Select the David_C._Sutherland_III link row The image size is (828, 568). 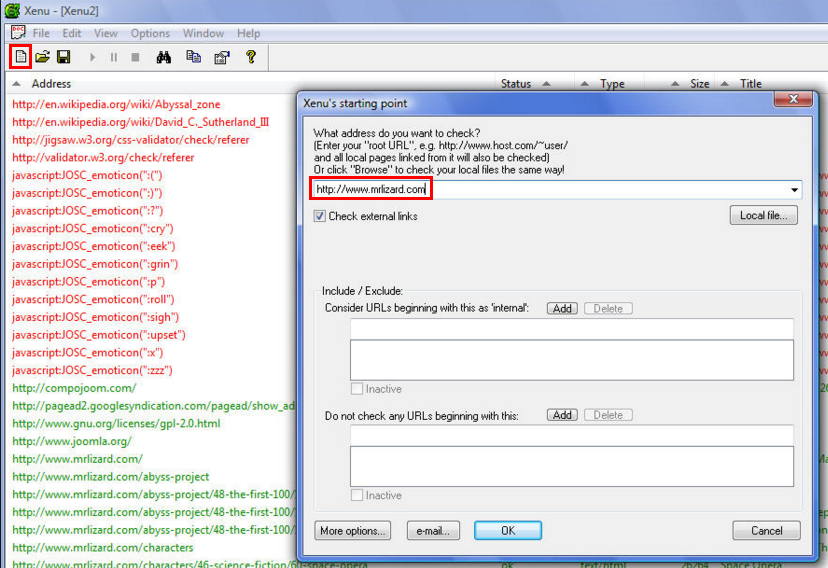coord(140,122)
